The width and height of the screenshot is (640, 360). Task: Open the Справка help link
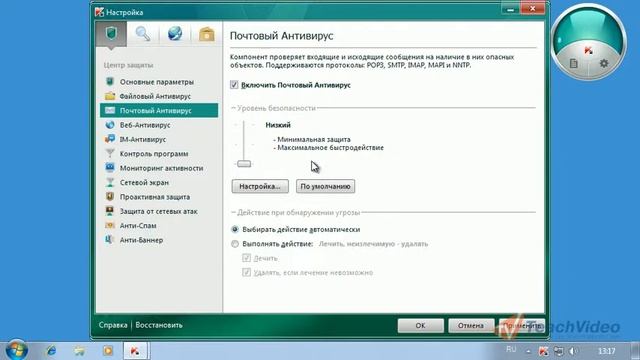(113, 325)
